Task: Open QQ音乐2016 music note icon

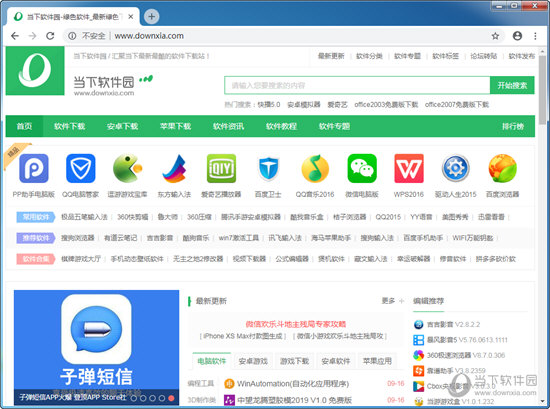Action: point(315,168)
